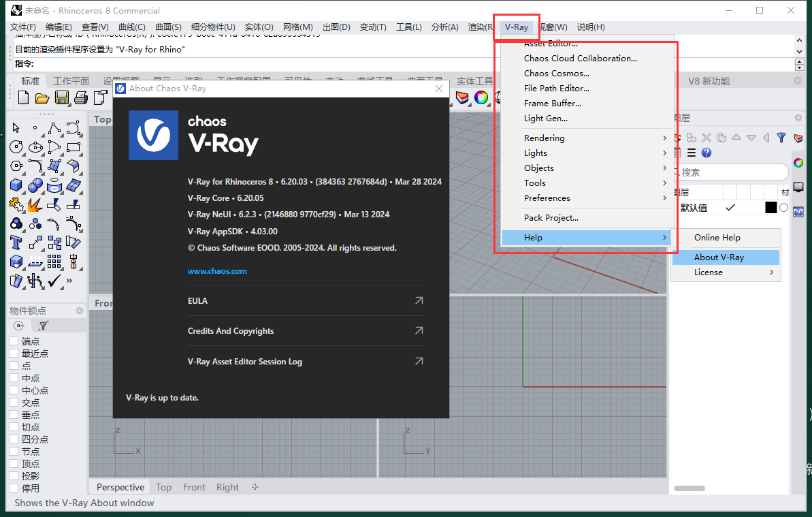812x517 pixels.
Task: Open the www.chaos.com link
Action: point(217,270)
